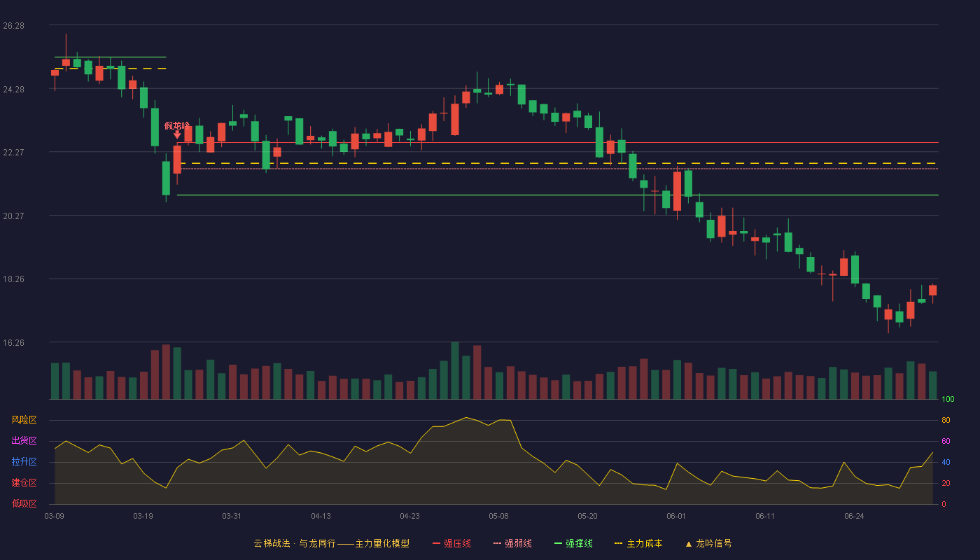Viewport: 980px width, 560px height.
Task: Click the 22.27 price axis label
Action: (x=13, y=152)
